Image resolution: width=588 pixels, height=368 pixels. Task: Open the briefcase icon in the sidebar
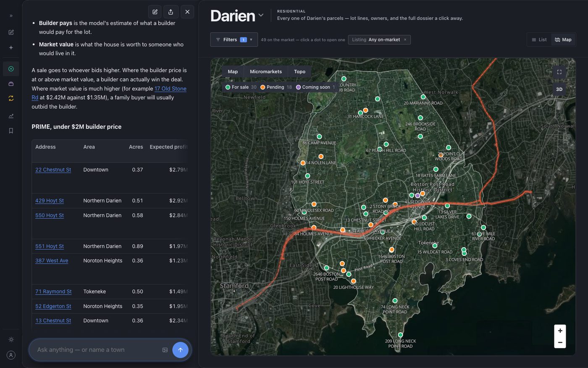[x=11, y=84]
